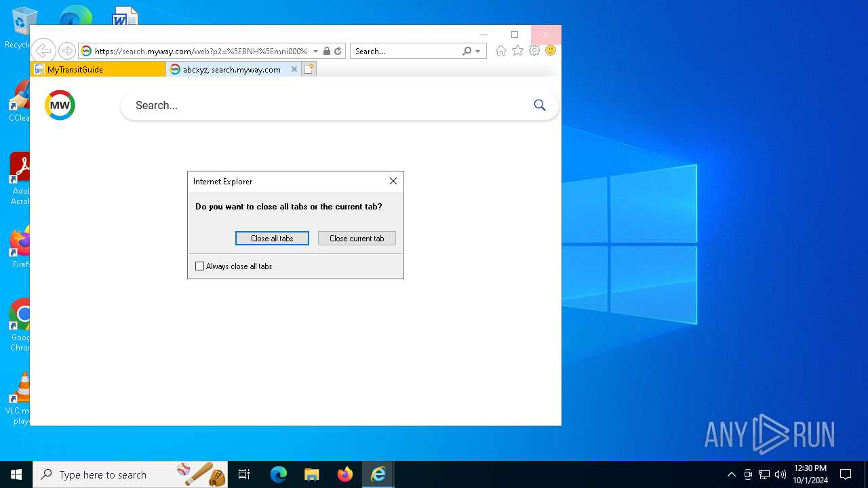Click the taskbar clock showing 12:30 PM

(x=810, y=474)
